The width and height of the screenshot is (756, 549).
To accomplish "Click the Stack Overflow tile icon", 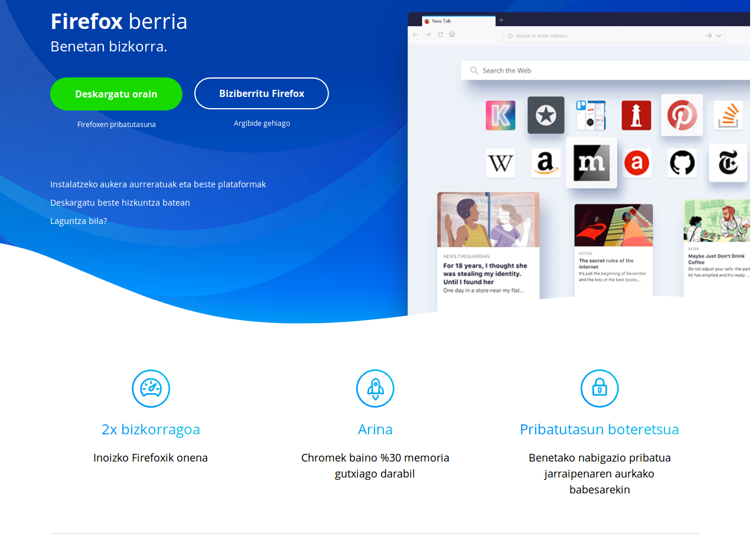I will [x=728, y=115].
